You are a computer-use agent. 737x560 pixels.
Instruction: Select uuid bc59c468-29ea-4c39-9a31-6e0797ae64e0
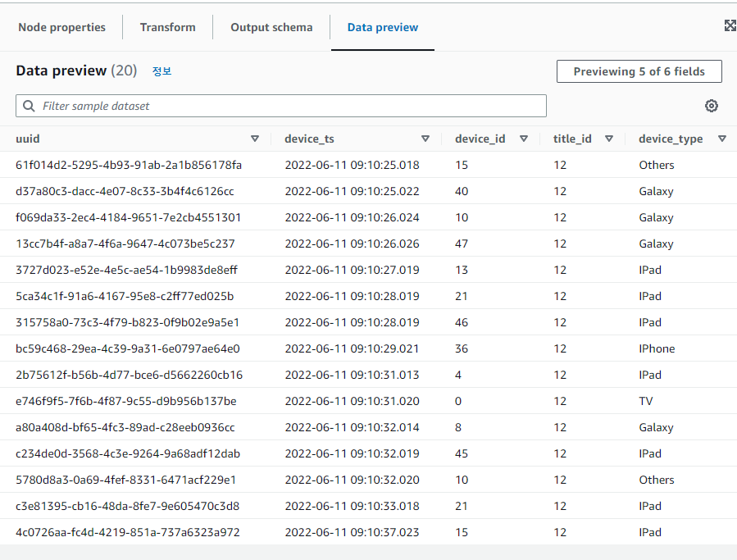click(x=127, y=349)
